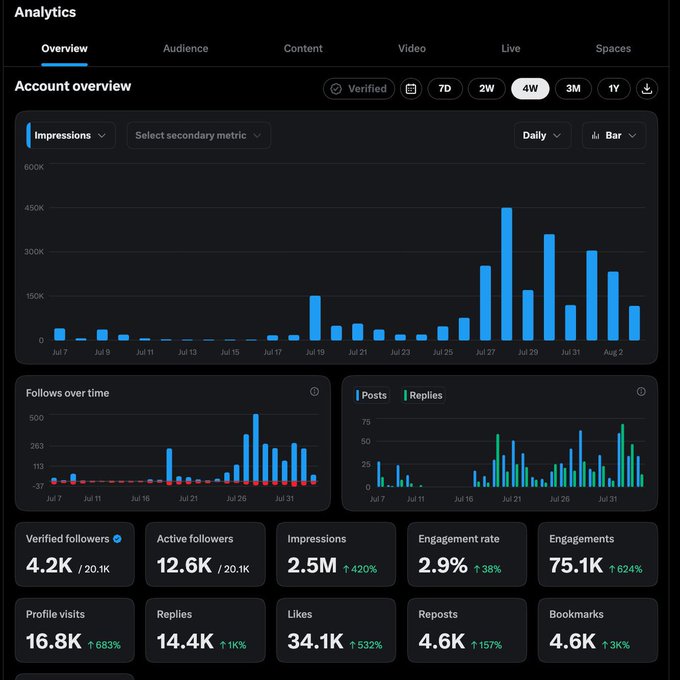Open the Active followers 12.6K card
This screenshot has height=680, width=680.
tap(205, 554)
